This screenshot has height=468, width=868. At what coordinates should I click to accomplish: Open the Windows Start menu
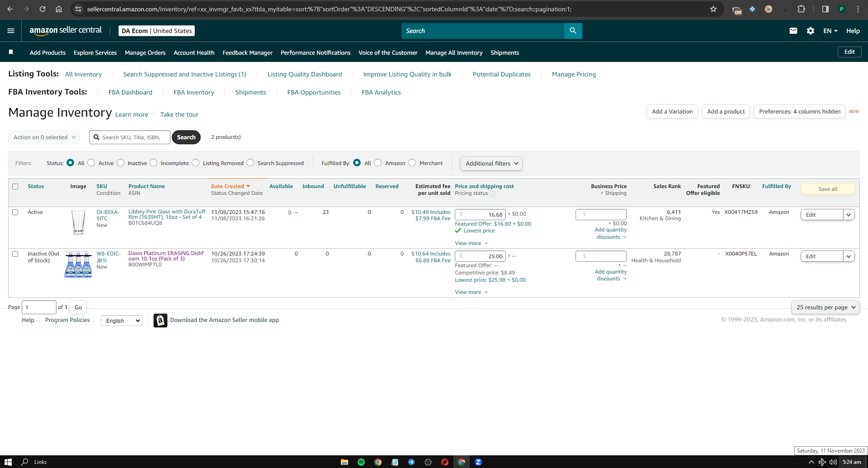click(x=8, y=462)
